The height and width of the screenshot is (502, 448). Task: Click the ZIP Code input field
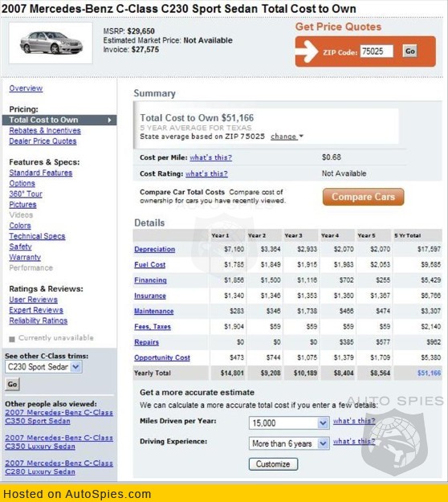377,51
